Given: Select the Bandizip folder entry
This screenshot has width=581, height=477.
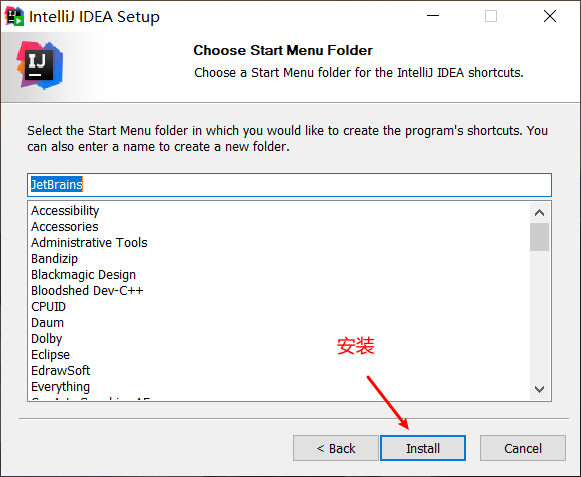Looking at the screenshot, I should (x=54, y=259).
